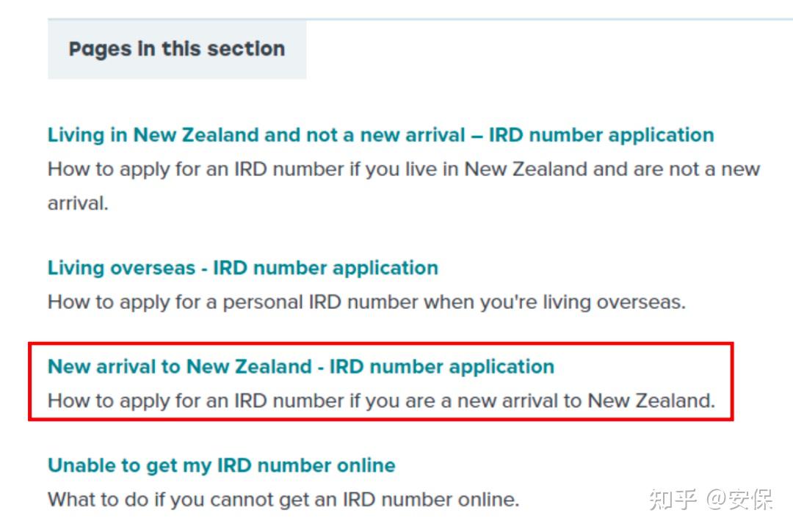Open 'Living overseas - IRD number application' link
This screenshot has width=793, height=532.
click(x=242, y=268)
